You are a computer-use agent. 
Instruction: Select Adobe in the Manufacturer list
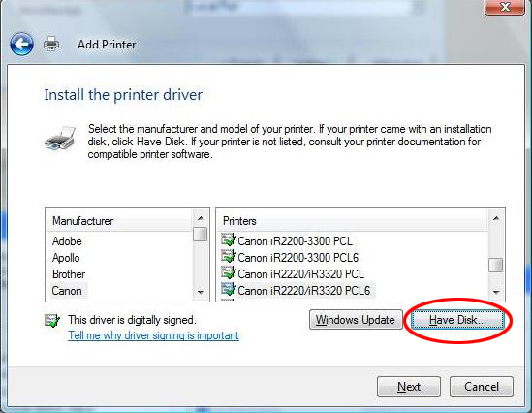pyautogui.click(x=67, y=241)
